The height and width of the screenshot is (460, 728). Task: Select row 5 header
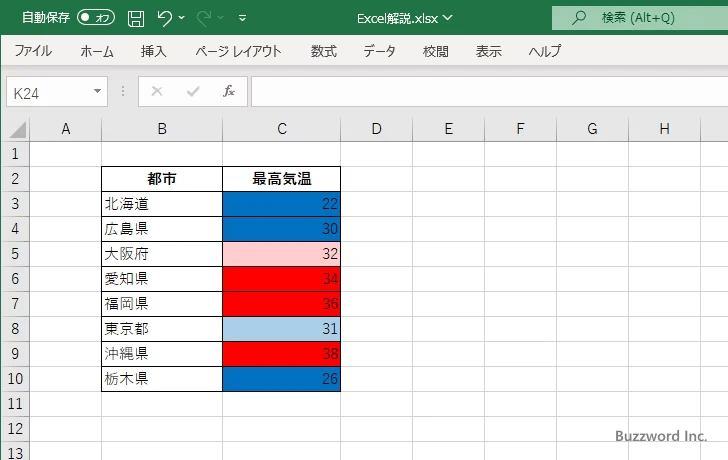(15, 254)
